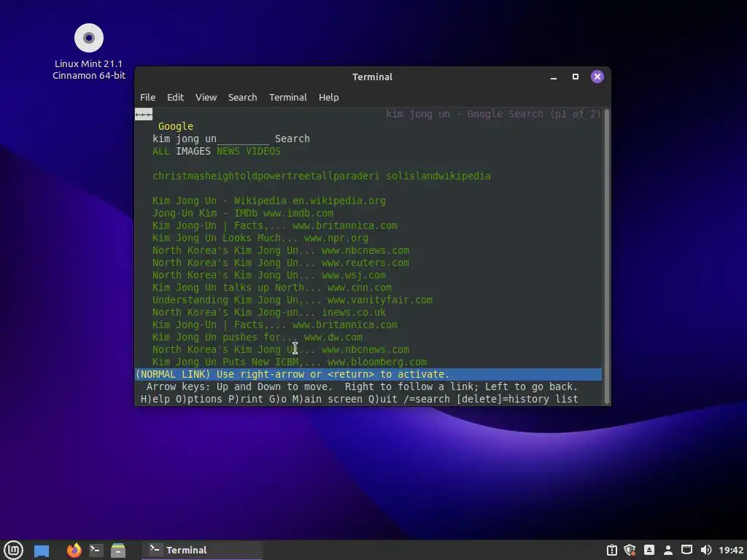This screenshot has height=560, width=747.
Task: Click the '(NORMAL LINK)' status line
Action: click(x=368, y=374)
